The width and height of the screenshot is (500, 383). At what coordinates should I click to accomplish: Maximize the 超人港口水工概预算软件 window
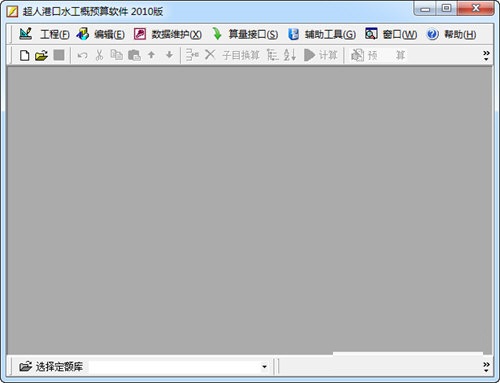[x=446, y=9]
